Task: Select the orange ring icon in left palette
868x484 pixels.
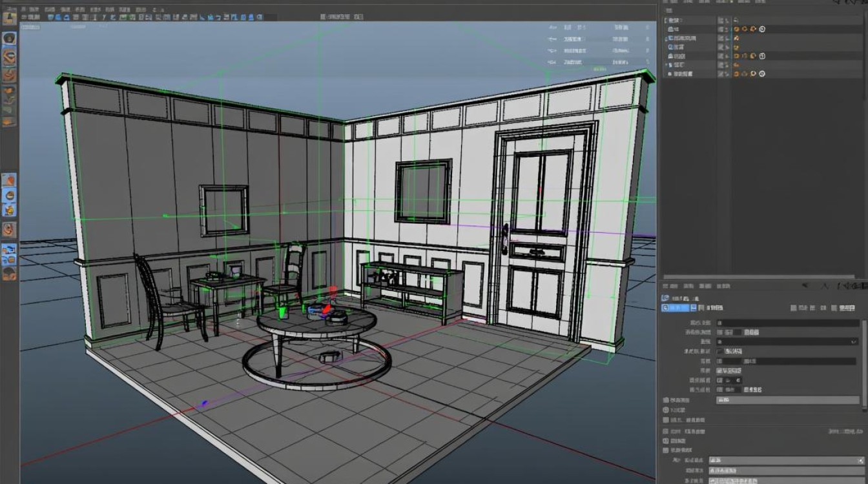Action: 9,57
